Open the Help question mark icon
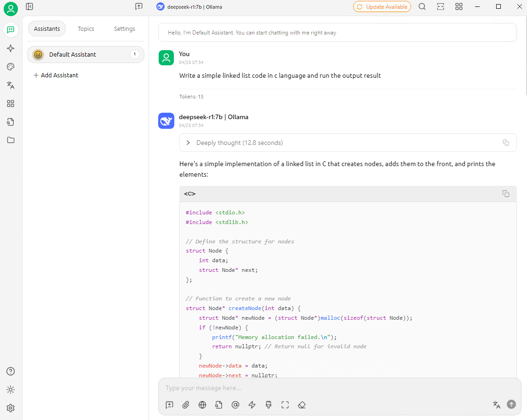The image size is (527, 420). click(x=11, y=371)
